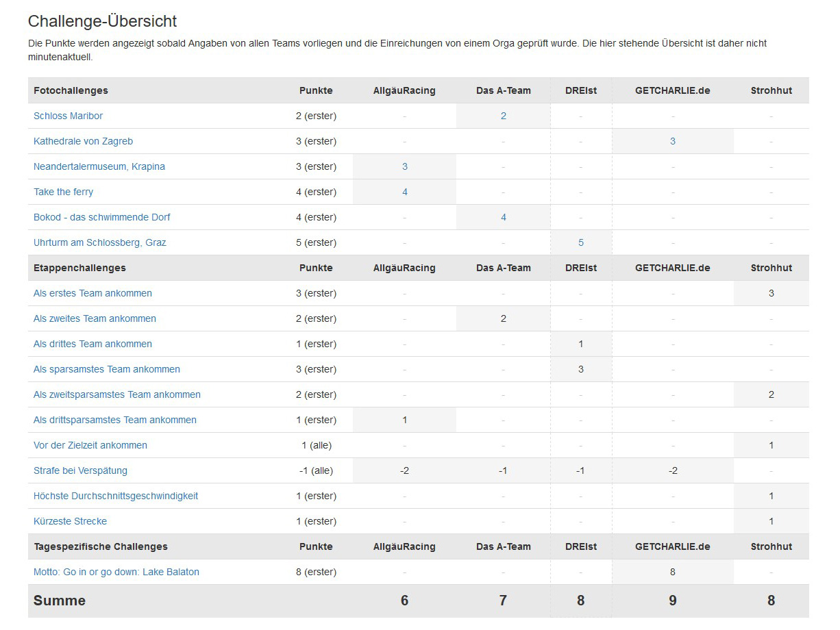Click GETCHARLIE.de total 9 in Summe row

[673, 601]
